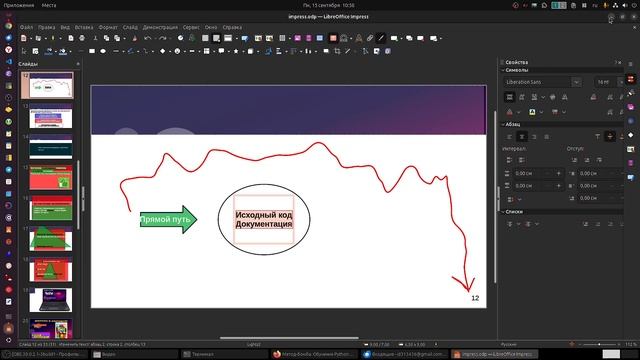Image resolution: width=640 pixels, height=360 pixels.
Task: Toggle vertical center text alignment
Action: (x=610, y=137)
